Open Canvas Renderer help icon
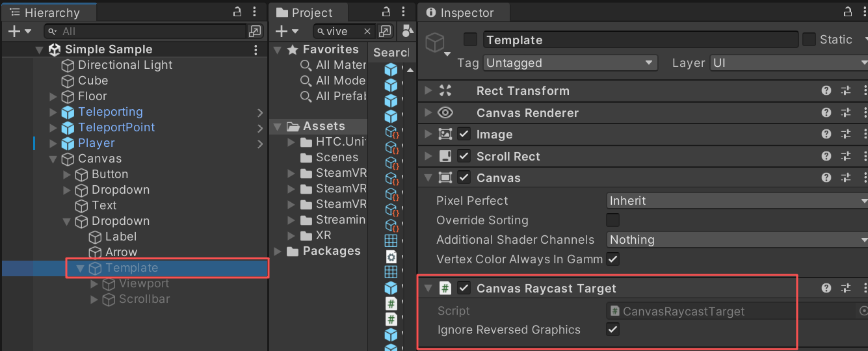This screenshot has width=868, height=351. coord(826,112)
